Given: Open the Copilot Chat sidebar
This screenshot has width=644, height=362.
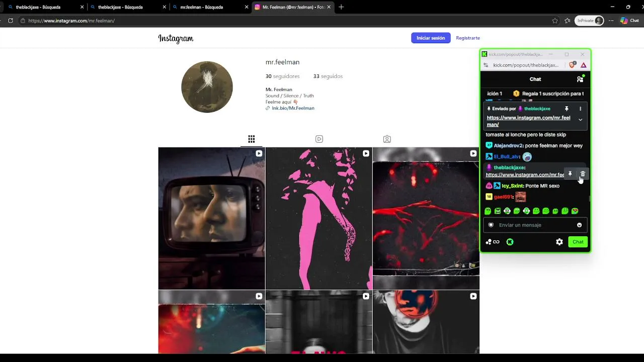Looking at the screenshot, I should point(629,21).
